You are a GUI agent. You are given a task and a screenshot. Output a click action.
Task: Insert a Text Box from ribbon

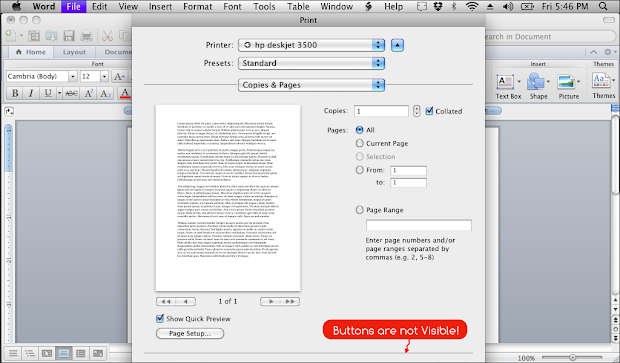coord(508,86)
